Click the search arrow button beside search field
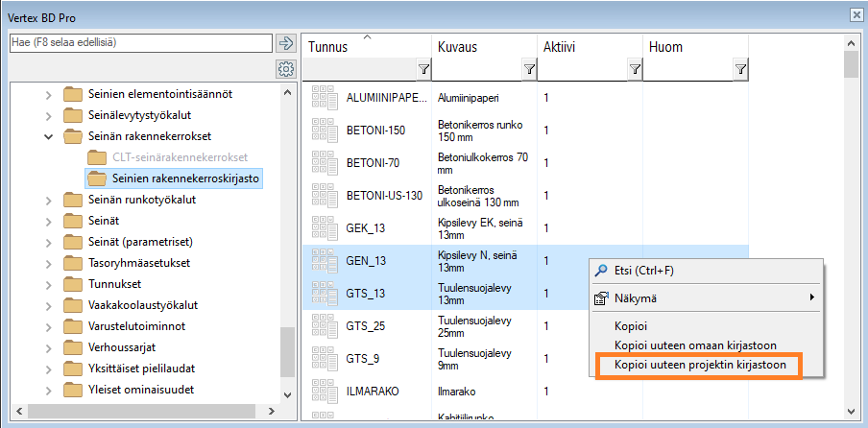 [285, 43]
